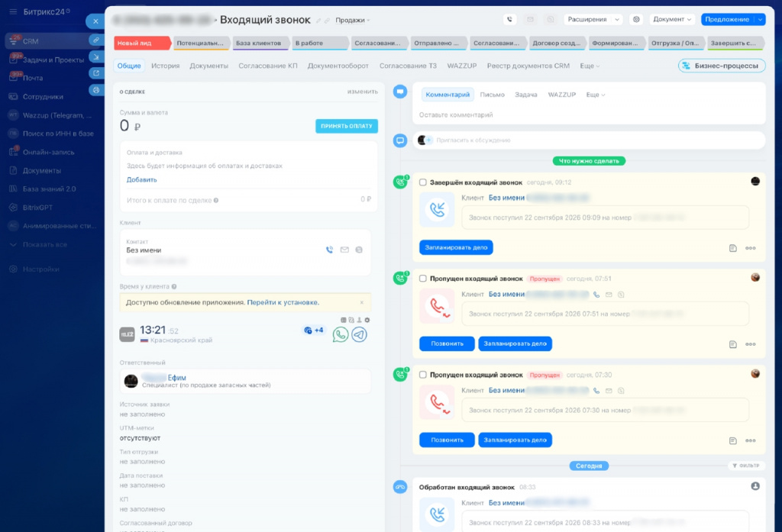
Task: Open the timeline ФИЛЬТР control
Action: click(x=746, y=466)
